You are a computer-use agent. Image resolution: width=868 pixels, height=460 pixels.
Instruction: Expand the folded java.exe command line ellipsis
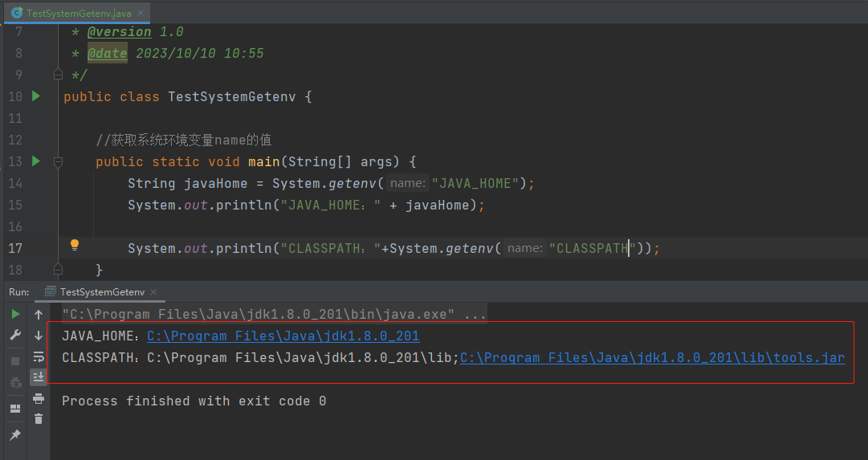pyautogui.click(x=475, y=315)
